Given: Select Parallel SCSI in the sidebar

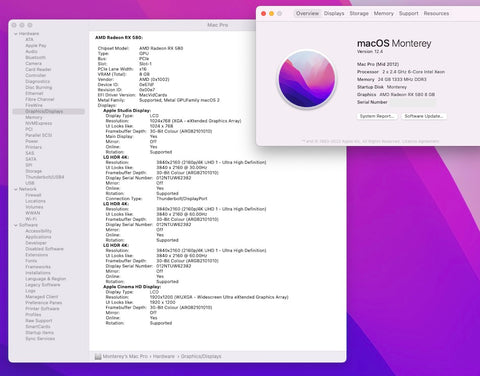Looking at the screenshot, I should click(39, 135).
